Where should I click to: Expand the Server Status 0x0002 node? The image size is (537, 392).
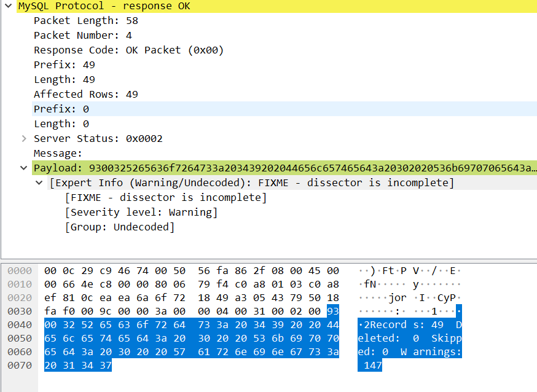tap(24, 139)
